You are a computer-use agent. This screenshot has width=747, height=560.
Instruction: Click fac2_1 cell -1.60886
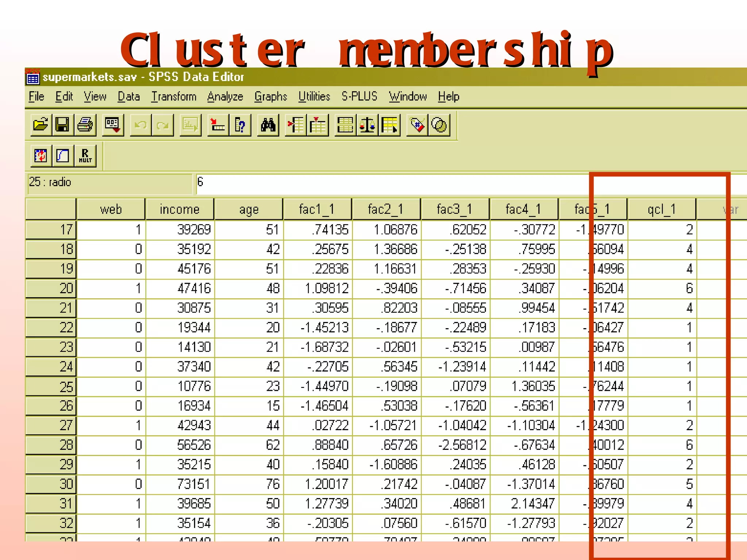(386, 465)
